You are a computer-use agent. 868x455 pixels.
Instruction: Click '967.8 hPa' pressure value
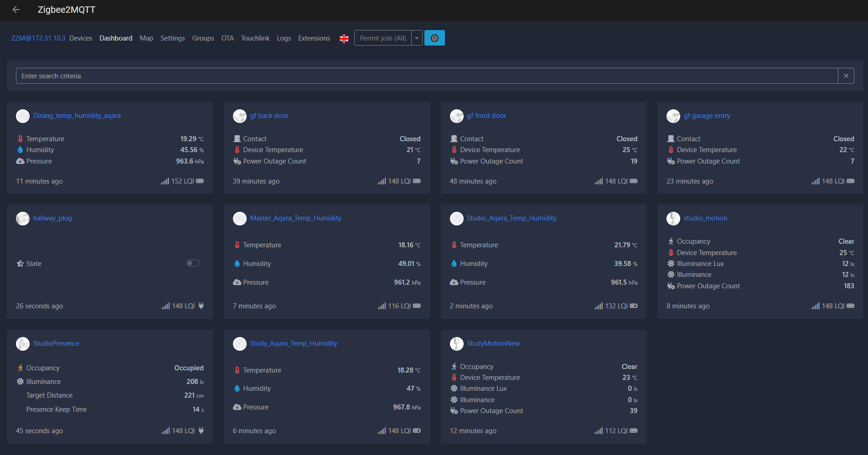pyautogui.click(x=407, y=407)
